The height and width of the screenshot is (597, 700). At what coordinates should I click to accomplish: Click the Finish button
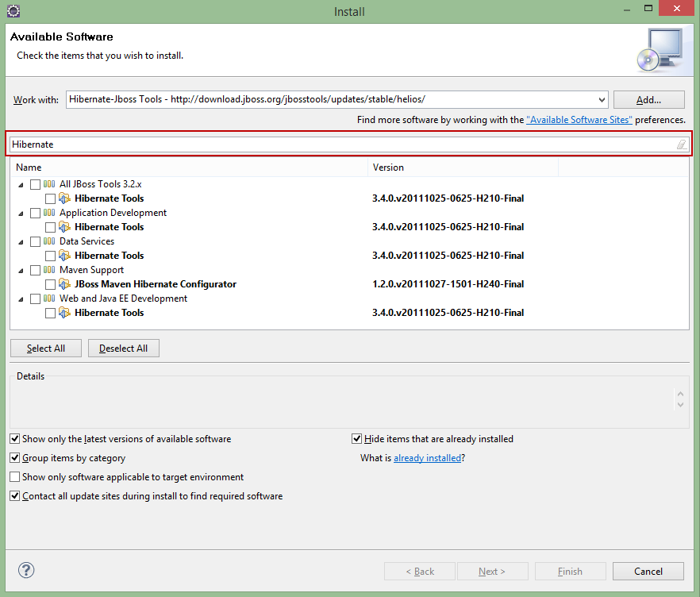coord(570,571)
